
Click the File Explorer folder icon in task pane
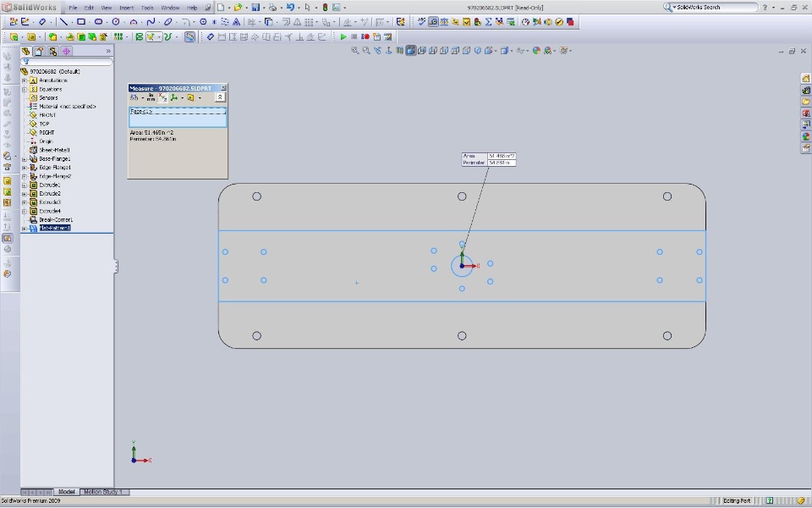(805, 102)
